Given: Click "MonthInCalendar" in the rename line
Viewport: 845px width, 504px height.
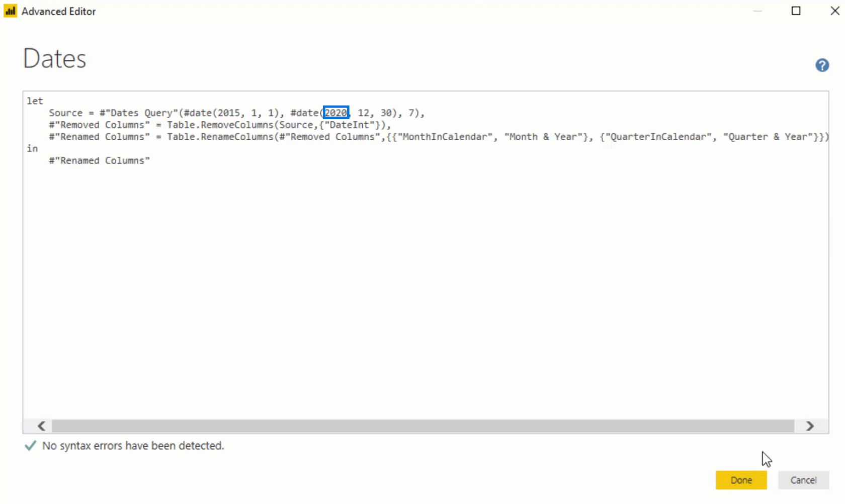Looking at the screenshot, I should [x=445, y=137].
